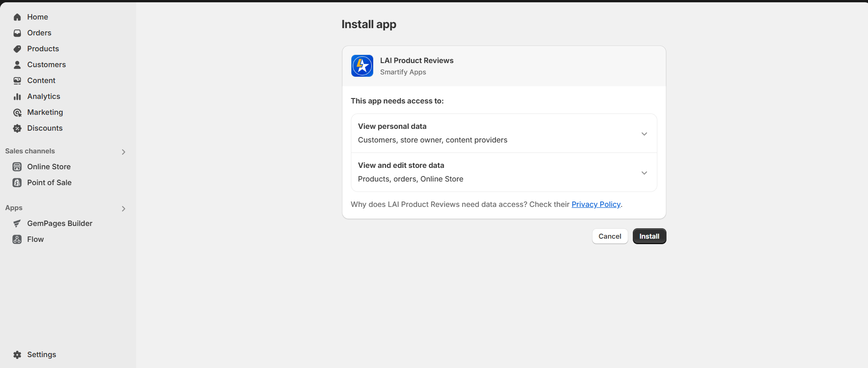This screenshot has width=868, height=368.
Task: Expand the View personal data section
Action: 644,134
